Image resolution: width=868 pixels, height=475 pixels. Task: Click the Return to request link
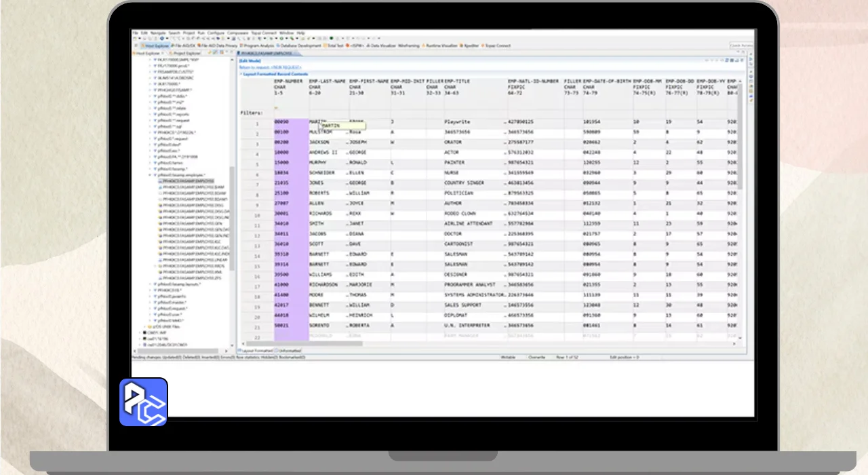tap(260, 68)
